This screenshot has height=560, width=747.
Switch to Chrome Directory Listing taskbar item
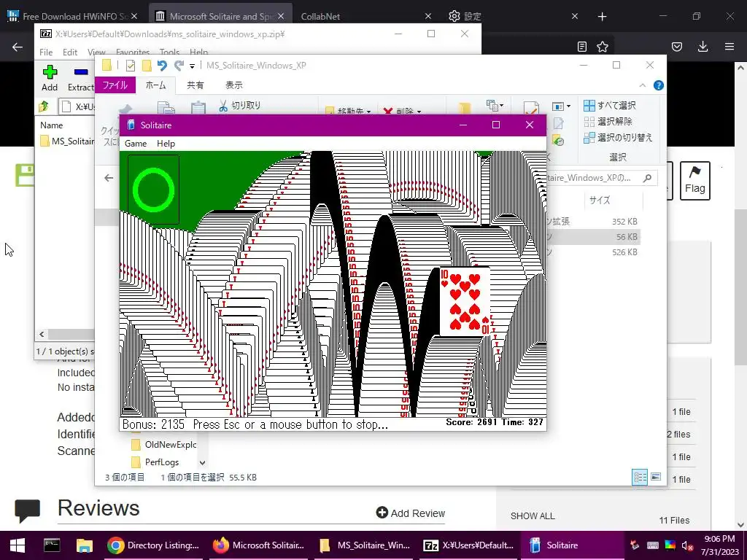point(154,545)
